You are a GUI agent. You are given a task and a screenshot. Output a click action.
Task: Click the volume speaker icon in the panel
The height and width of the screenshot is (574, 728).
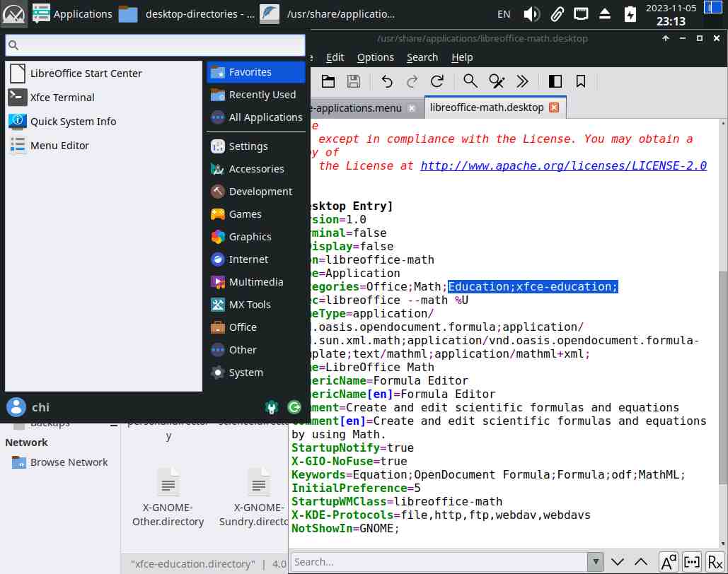532,14
